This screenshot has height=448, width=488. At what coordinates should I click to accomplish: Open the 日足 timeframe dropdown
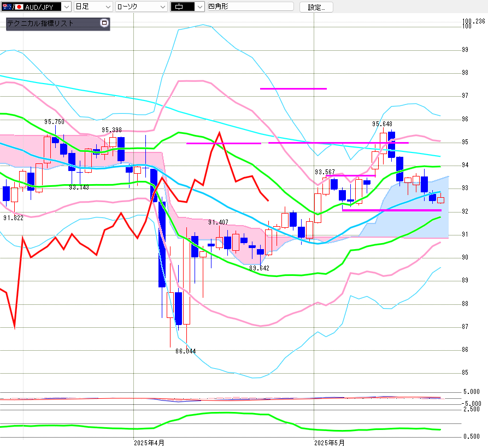tap(93, 7)
